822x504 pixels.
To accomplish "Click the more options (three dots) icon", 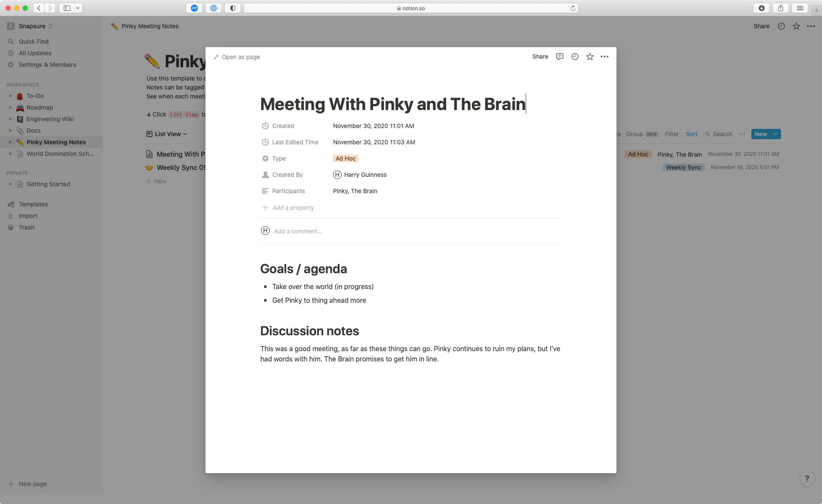I will [604, 57].
